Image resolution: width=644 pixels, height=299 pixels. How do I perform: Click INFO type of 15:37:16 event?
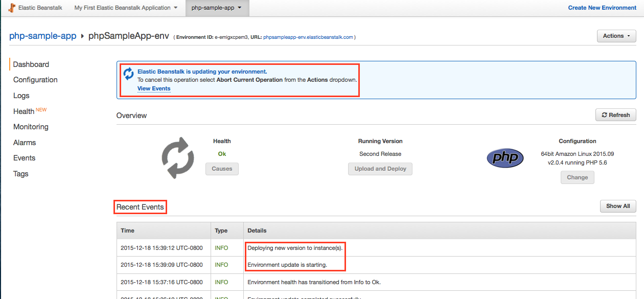coord(221,282)
